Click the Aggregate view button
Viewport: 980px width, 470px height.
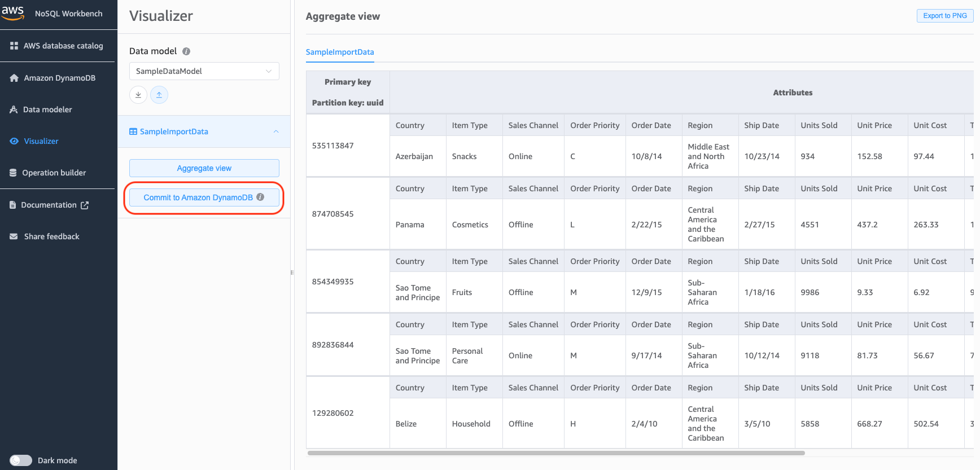(x=204, y=168)
